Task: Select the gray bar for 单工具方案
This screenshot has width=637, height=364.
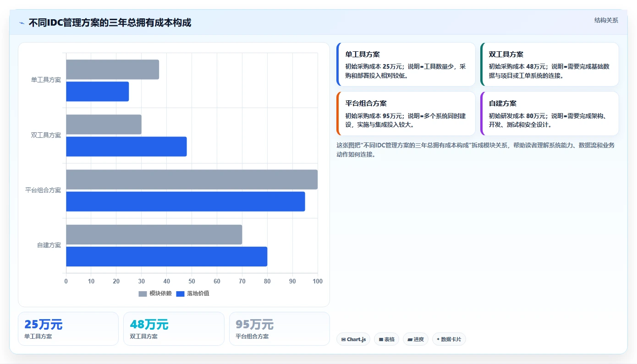Action: pyautogui.click(x=112, y=70)
